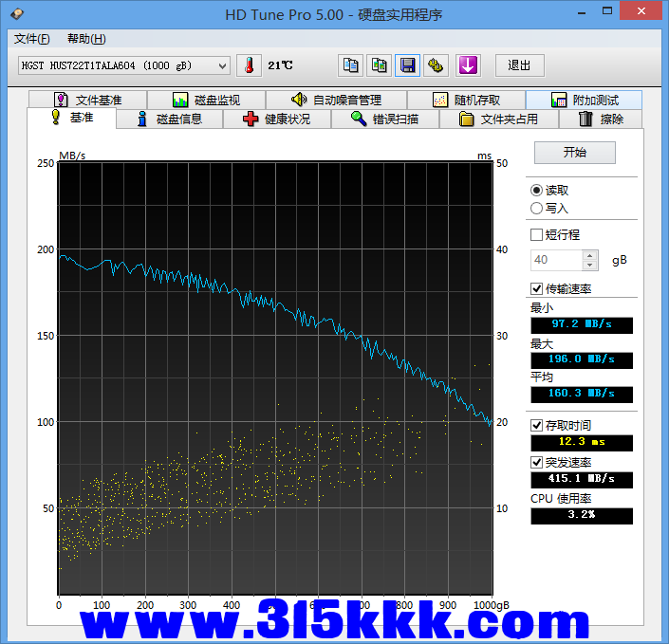Open the 健康状况 tab
The height and width of the screenshot is (644, 669).
click(277, 119)
